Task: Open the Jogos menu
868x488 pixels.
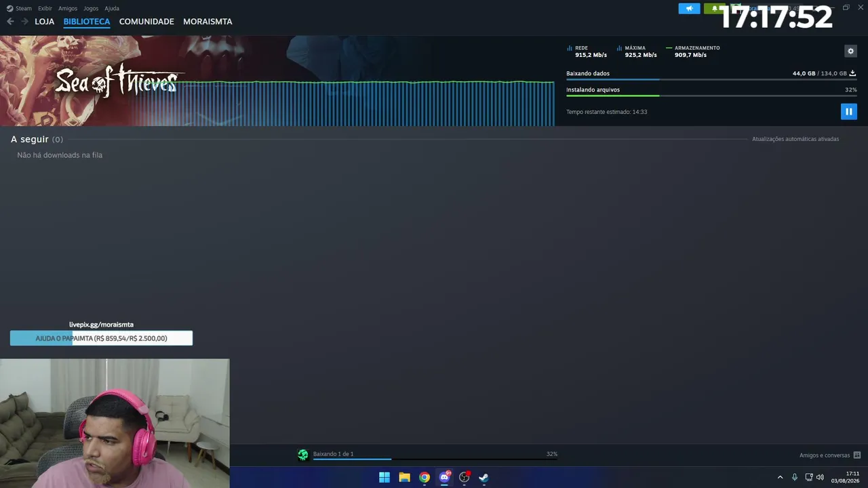Action: (x=91, y=9)
